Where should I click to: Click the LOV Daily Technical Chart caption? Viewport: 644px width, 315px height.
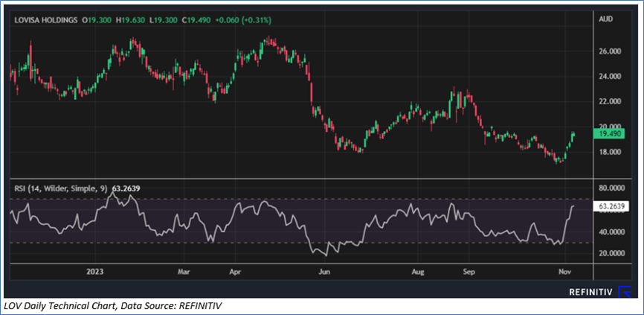pyautogui.click(x=113, y=306)
